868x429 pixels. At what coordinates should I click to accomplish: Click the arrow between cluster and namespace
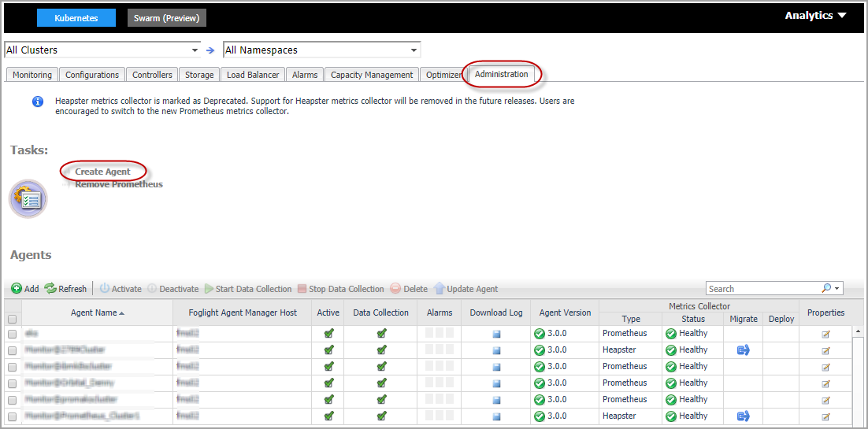[x=210, y=50]
